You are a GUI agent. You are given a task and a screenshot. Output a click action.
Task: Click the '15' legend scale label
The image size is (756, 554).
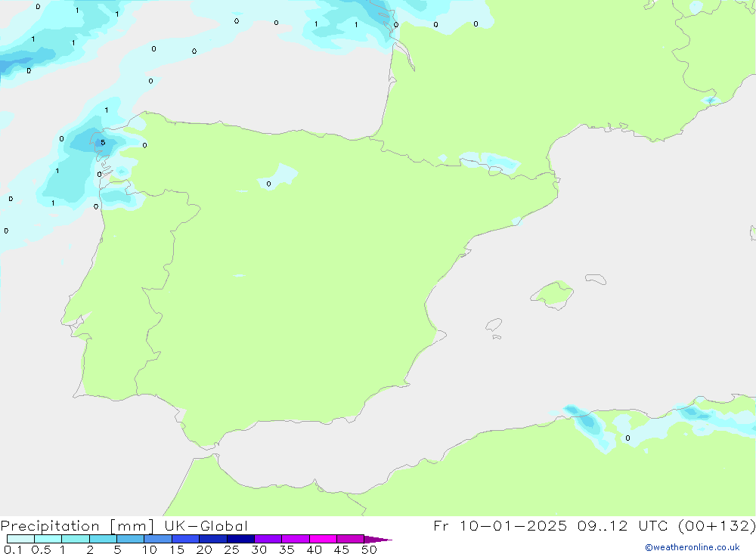(x=177, y=549)
